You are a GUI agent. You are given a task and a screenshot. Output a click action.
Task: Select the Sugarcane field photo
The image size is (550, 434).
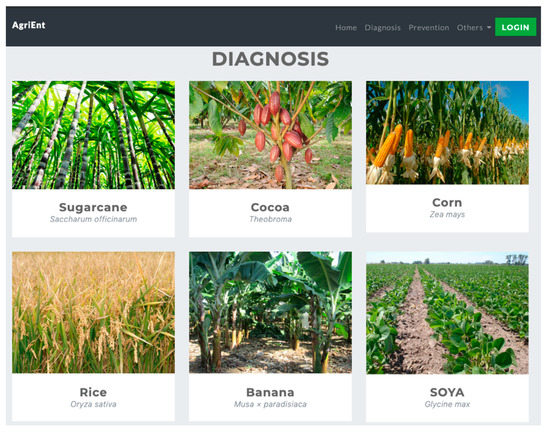pos(93,135)
